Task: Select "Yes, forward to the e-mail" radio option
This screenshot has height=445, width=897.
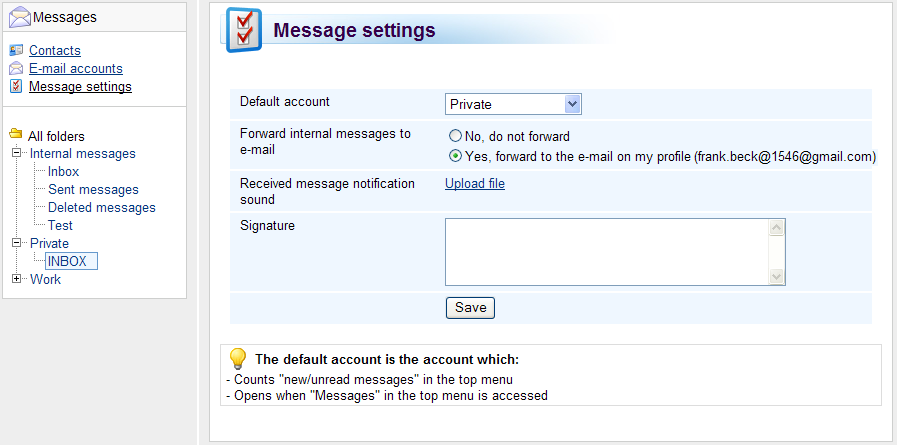Action: click(455, 156)
